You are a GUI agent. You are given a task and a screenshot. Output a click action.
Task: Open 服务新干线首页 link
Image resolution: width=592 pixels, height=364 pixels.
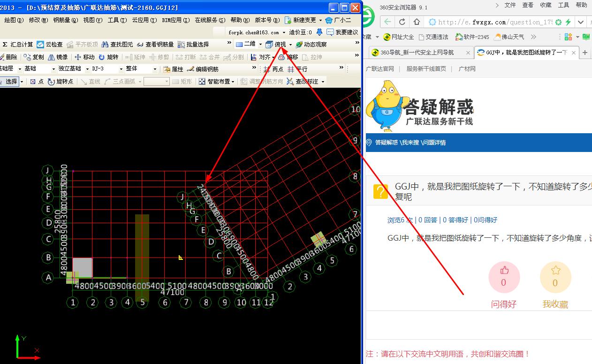(426, 68)
